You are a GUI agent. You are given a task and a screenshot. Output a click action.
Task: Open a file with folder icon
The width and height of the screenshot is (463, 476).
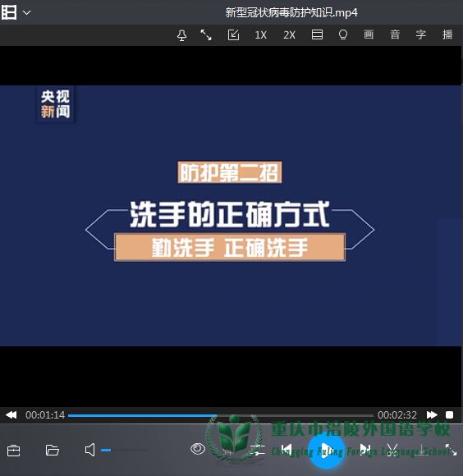pyautogui.click(x=53, y=451)
